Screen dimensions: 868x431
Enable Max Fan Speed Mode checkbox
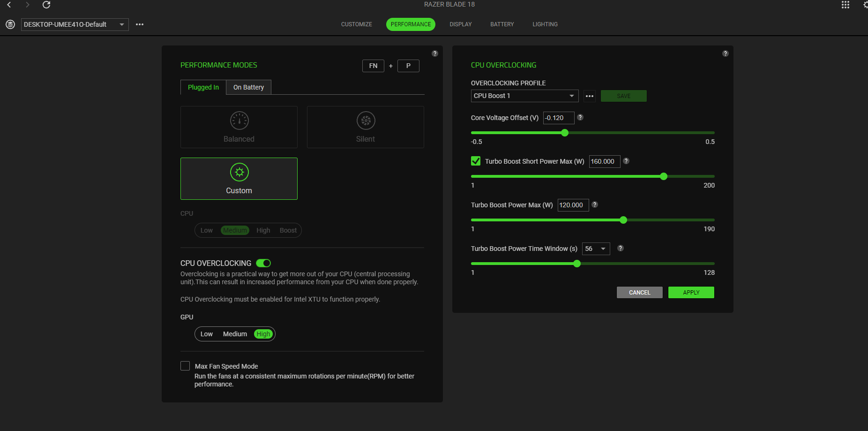[185, 366]
